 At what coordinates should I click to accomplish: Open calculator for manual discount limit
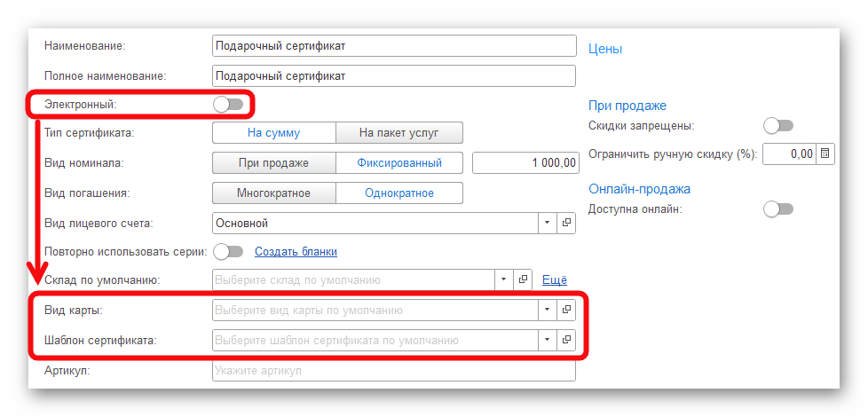(x=825, y=153)
